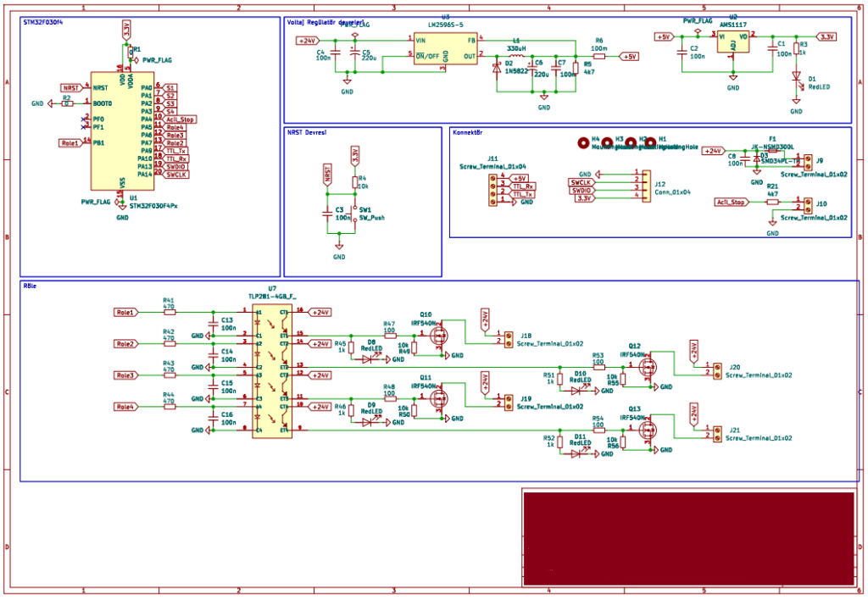Screen dimensions: 868x600
Task: Select the Acil_Stop label near J10
Action: click(x=730, y=203)
